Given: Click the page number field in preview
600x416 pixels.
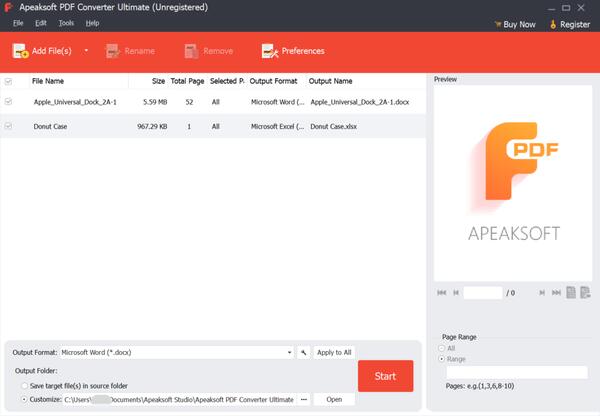Looking at the screenshot, I should click(482, 293).
